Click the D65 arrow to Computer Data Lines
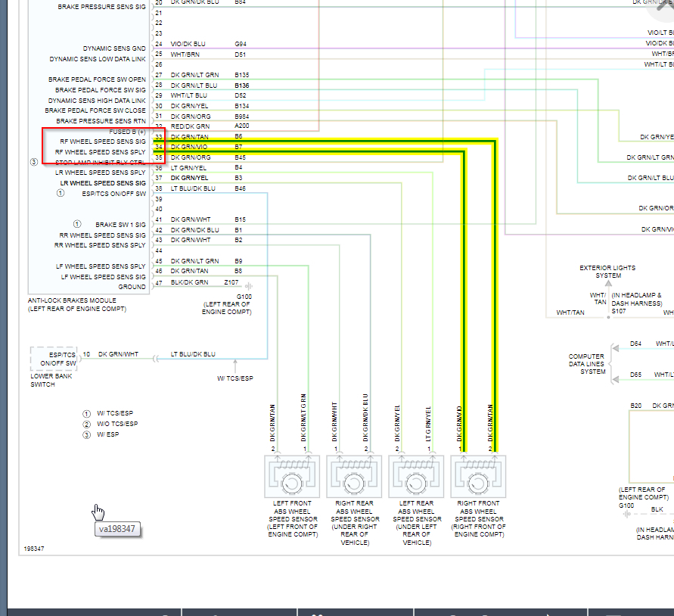This screenshot has width=674, height=616. coord(616,379)
